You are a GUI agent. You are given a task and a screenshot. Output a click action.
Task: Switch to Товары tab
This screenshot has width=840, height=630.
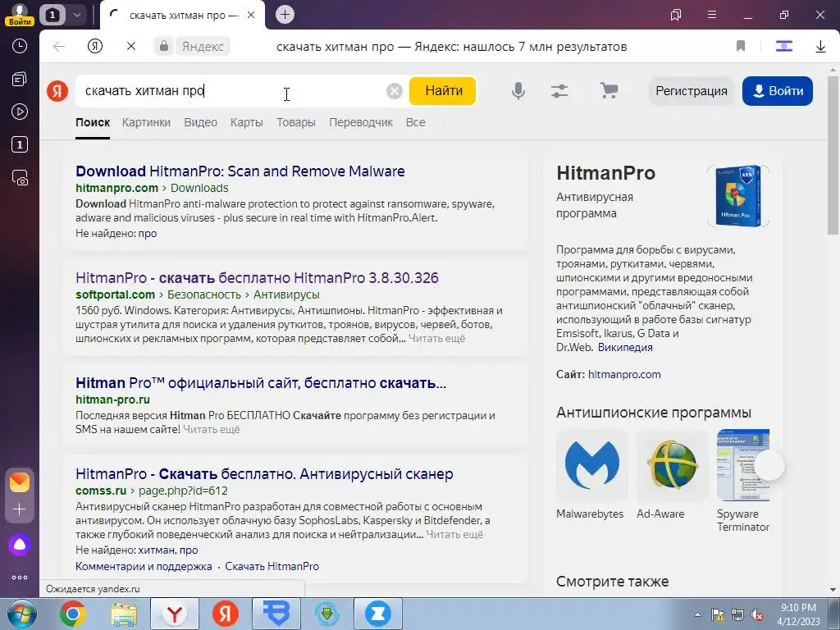[x=295, y=123]
